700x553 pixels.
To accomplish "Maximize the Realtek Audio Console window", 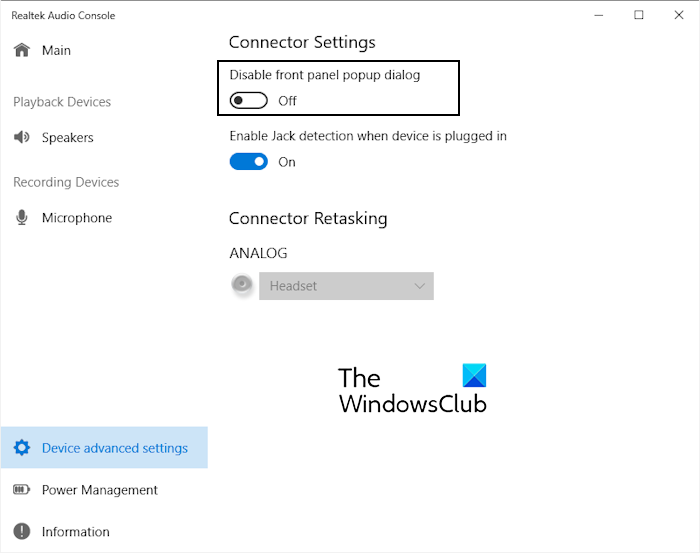I will 639,15.
